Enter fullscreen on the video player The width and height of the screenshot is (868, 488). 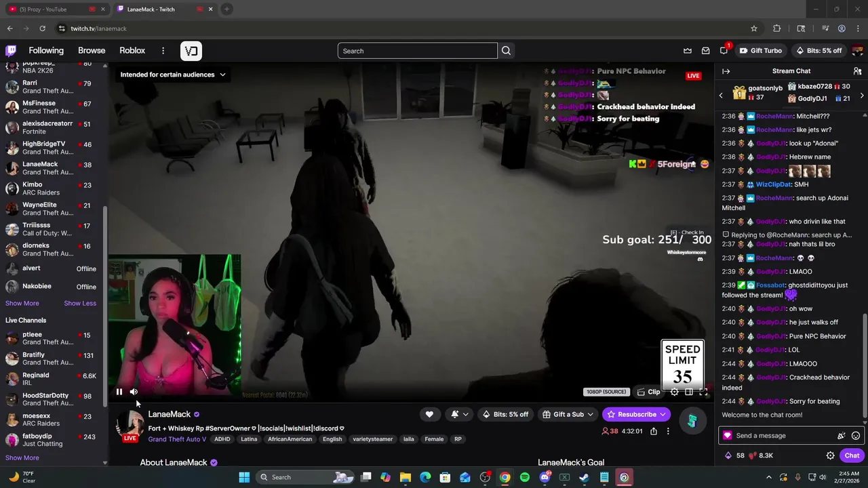pos(703,392)
